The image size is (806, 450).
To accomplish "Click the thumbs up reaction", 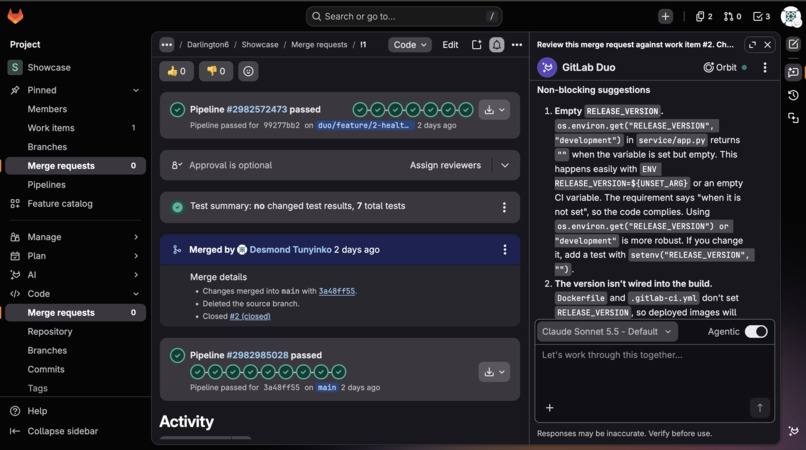I will click(x=176, y=71).
